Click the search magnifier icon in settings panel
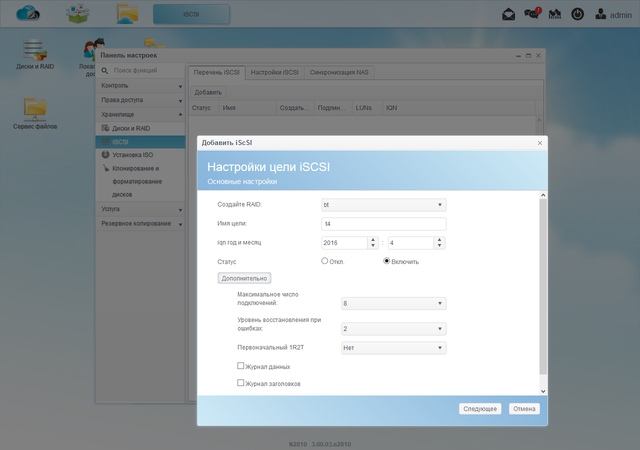Image resolution: width=640 pixels, height=450 pixels. tap(105, 71)
